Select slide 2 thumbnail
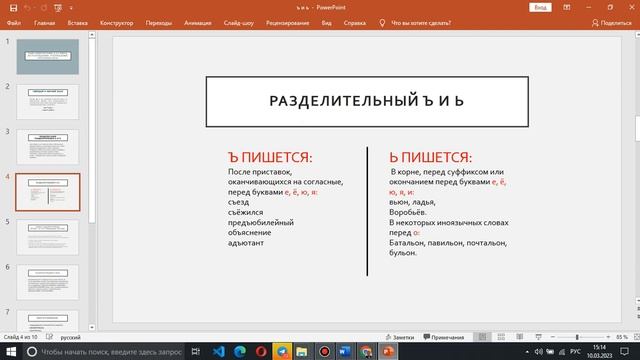The height and width of the screenshot is (360, 640). pyautogui.click(x=48, y=102)
